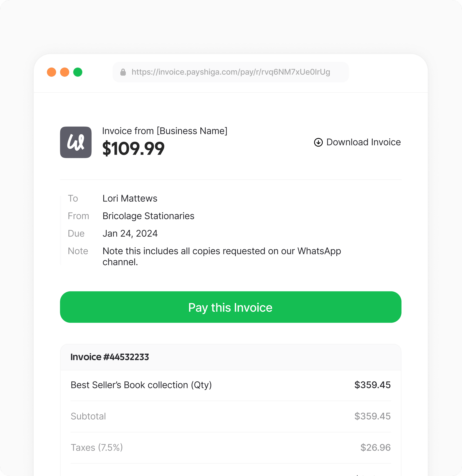Image resolution: width=462 pixels, height=476 pixels.
Task: Click the padlock icon in the address bar
Action: coord(123,72)
